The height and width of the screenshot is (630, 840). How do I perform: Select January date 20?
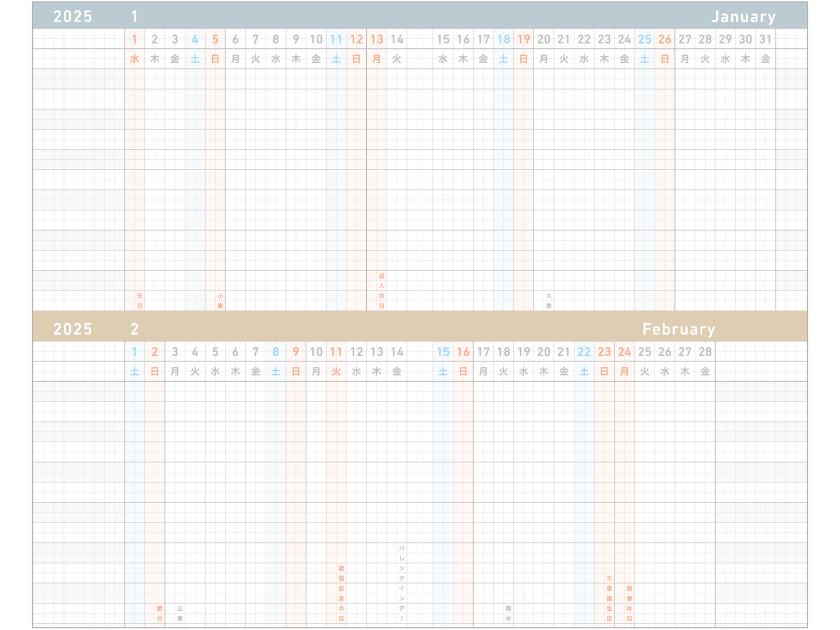(544, 40)
